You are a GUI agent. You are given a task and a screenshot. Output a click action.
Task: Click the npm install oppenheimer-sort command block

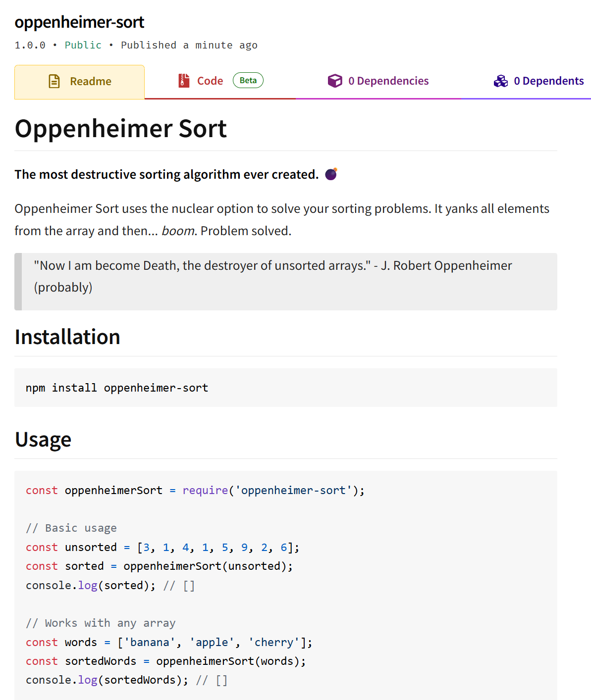click(117, 388)
